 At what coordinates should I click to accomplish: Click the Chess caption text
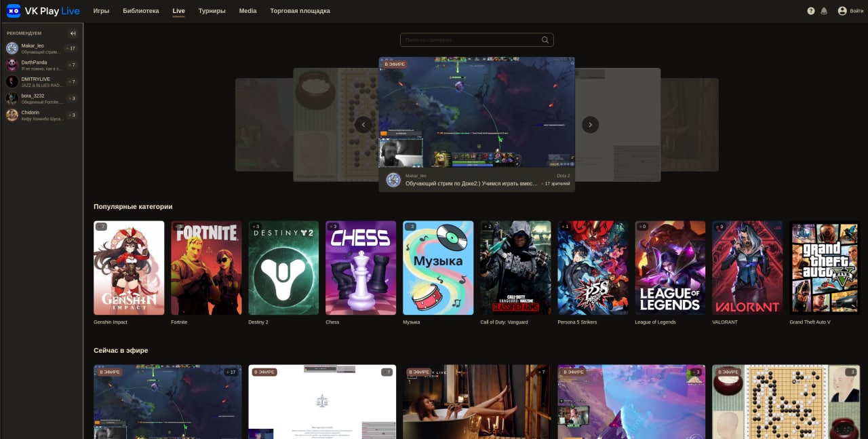click(332, 322)
